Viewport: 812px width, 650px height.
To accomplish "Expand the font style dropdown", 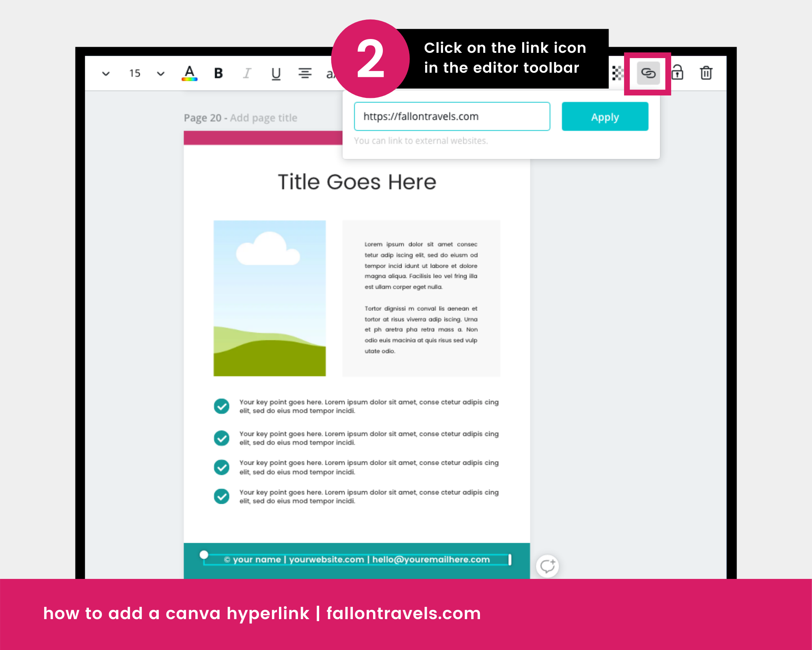I will (106, 73).
